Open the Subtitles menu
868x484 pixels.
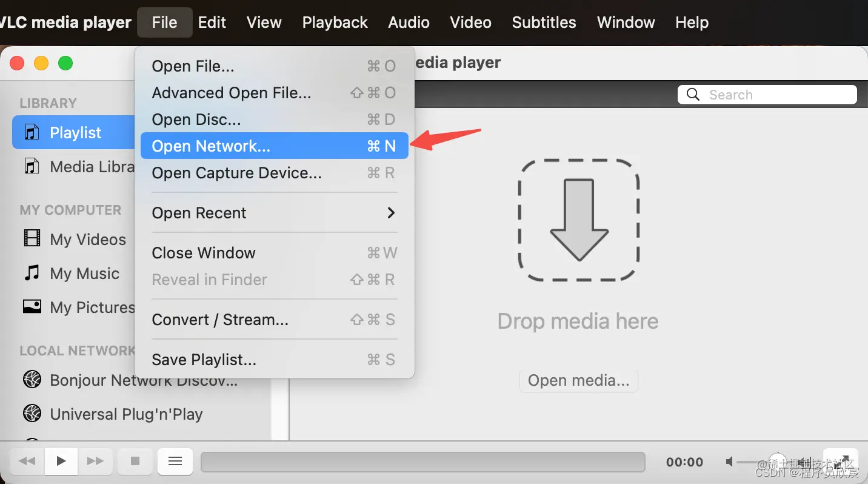[544, 22]
